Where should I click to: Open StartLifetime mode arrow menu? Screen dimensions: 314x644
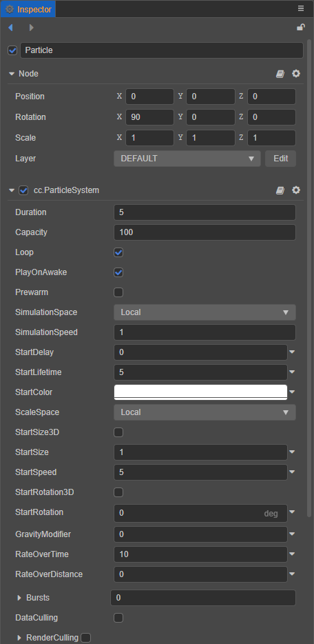(x=292, y=372)
